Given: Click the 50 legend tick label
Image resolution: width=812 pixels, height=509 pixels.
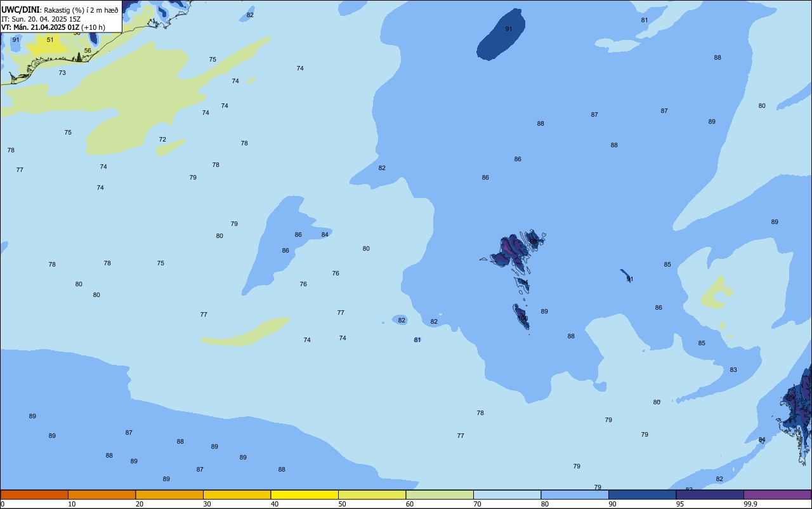Looking at the screenshot, I should [342, 504].
